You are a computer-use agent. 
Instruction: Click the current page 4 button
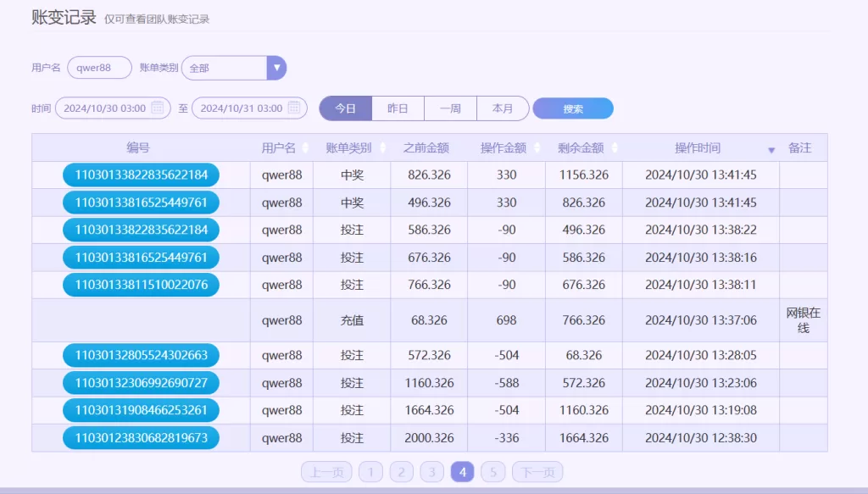tap(463, 472)
